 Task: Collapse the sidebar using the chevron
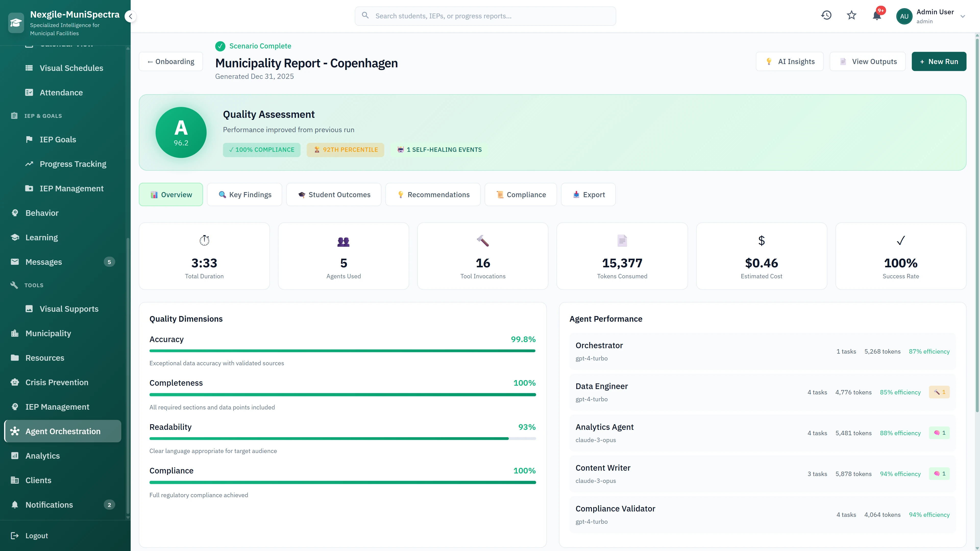130,16
